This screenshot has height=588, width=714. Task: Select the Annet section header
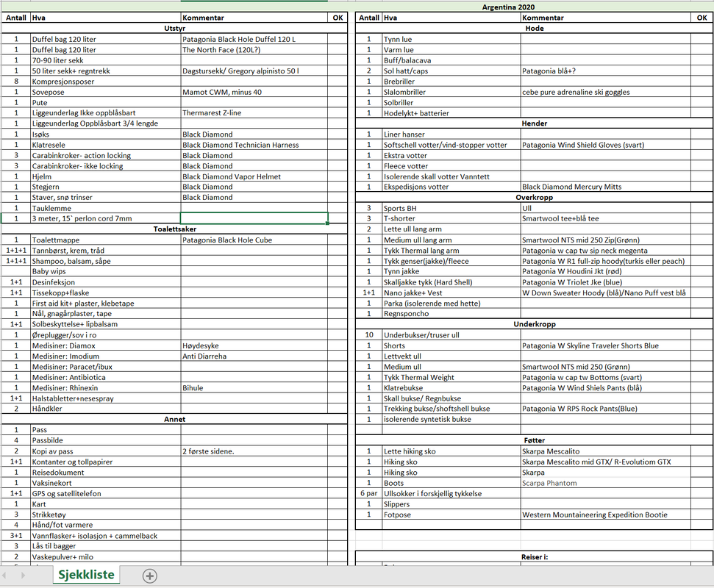click(x=174, y=419)
